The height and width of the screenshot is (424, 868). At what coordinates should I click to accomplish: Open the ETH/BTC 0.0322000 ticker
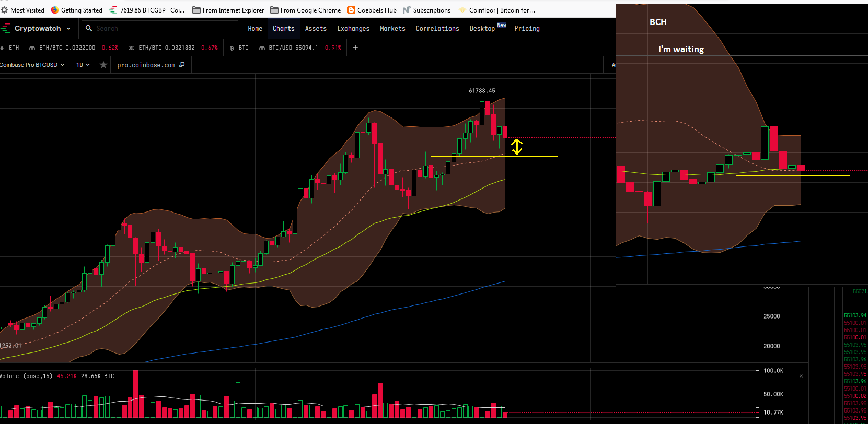click(x=74, y=48)
